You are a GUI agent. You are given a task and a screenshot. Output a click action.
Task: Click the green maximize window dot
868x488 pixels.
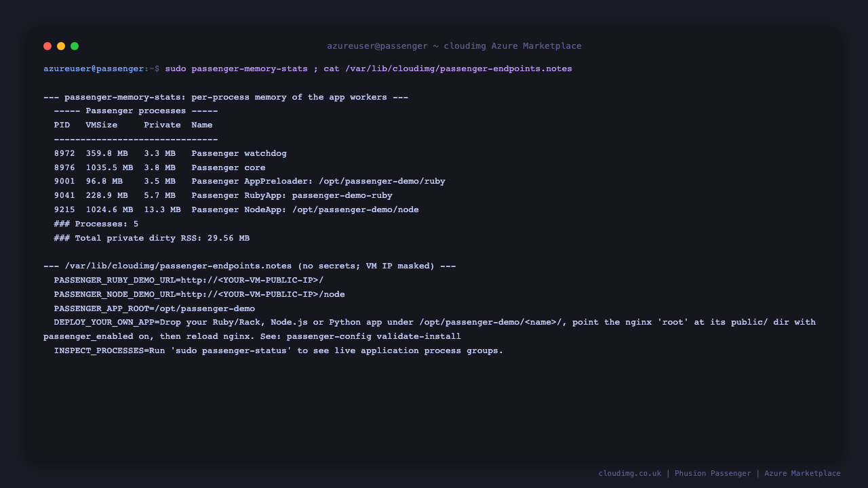tap(75, 46)
